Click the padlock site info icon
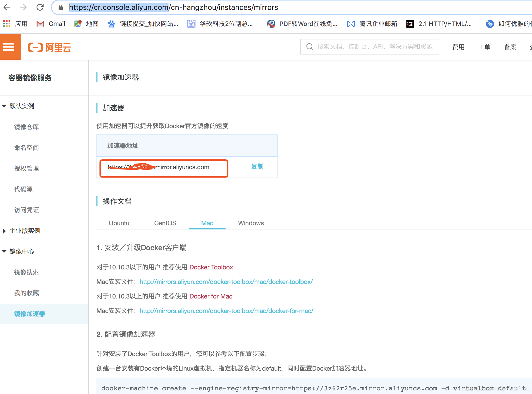The height and width of the screenshot is (394, 532). tap(61, 8)
